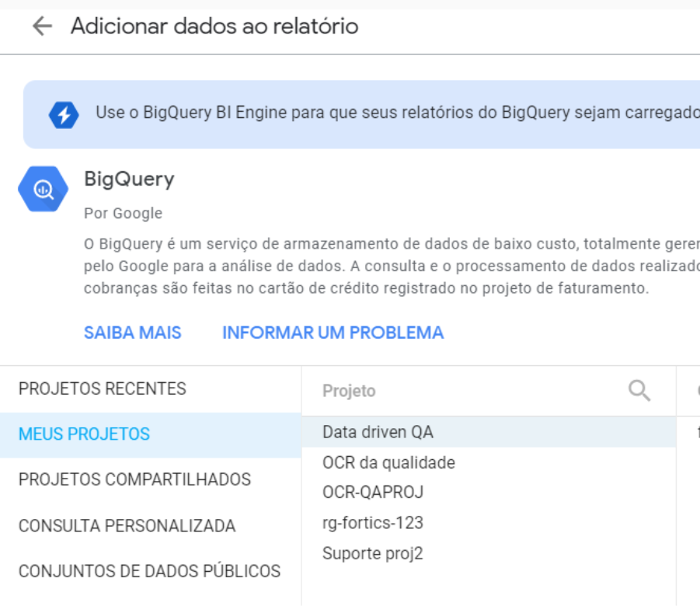Open the SAIBA MAIS link
The image size is (700, 606).
133,333
